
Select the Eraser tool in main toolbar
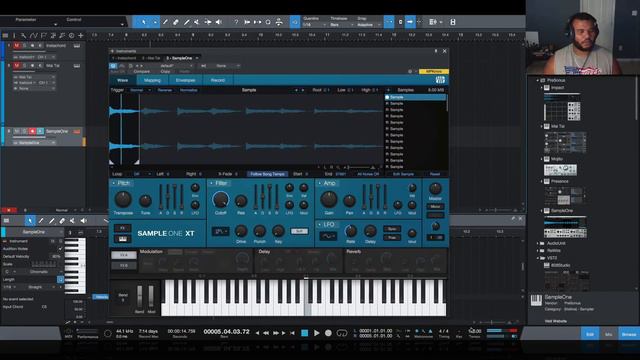click(176, 22)
